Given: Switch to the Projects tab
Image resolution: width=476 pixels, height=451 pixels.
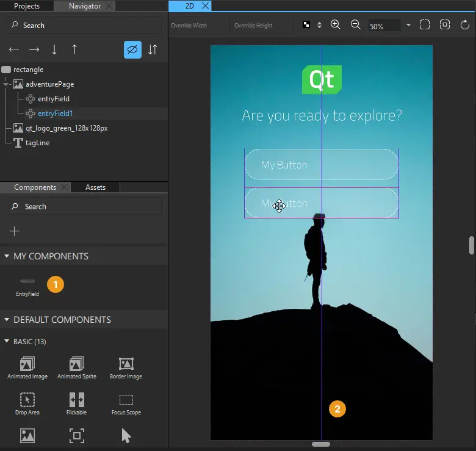Looking at the screenshot, I should coord(27,6).
